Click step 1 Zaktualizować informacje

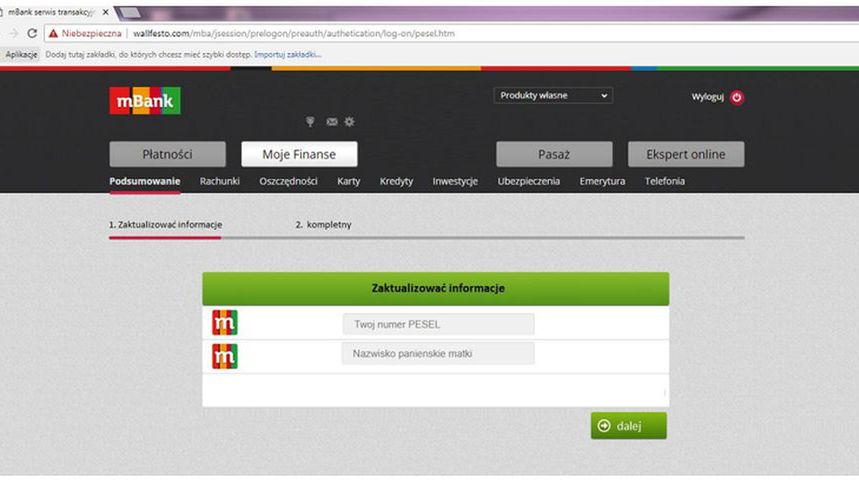[x=165, y=225]
